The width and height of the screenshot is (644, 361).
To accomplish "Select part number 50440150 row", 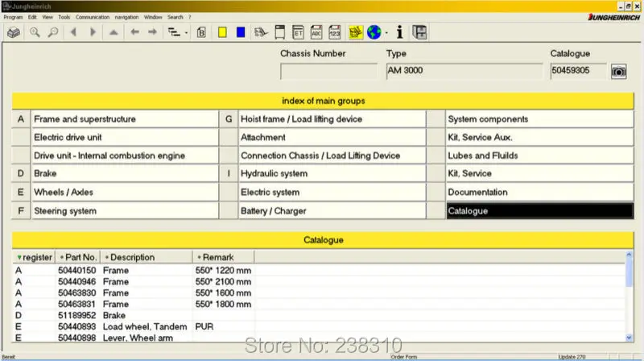I will pyautogui.click(x=319, y=271).
